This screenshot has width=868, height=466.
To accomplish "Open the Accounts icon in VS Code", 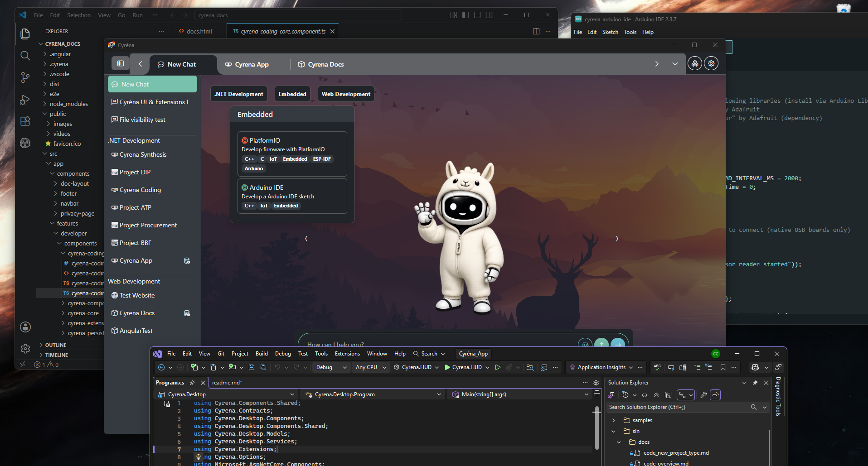I will (25, 327).
